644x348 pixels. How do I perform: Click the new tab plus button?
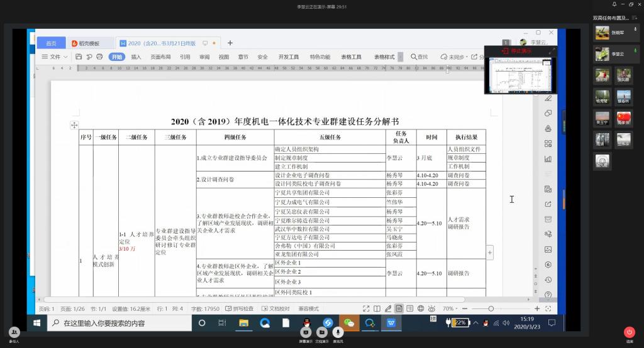coord(230,43)
